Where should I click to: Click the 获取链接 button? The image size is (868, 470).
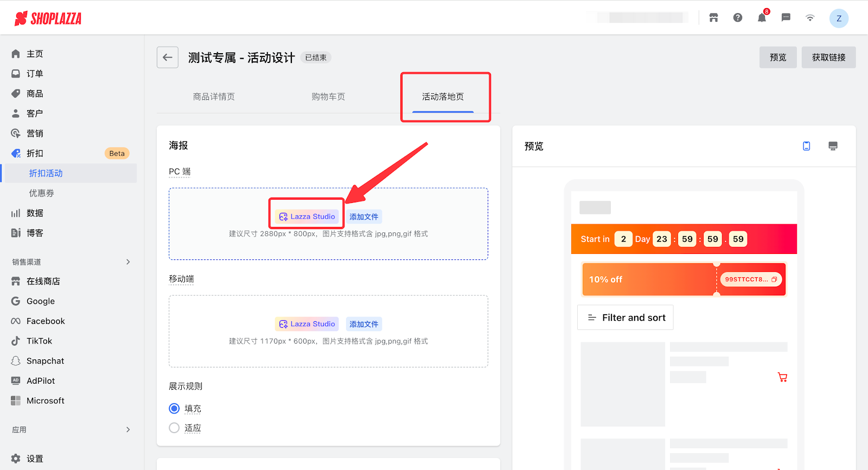[828, 57]
